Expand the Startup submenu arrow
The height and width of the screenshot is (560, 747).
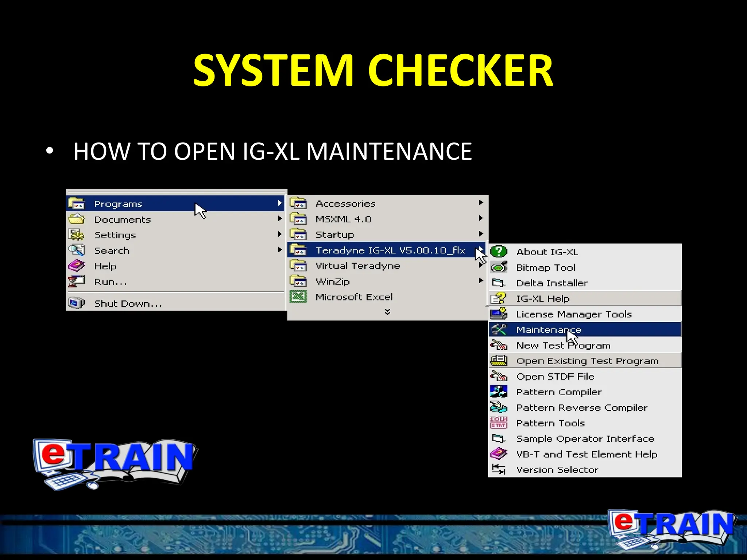[481, 234]
